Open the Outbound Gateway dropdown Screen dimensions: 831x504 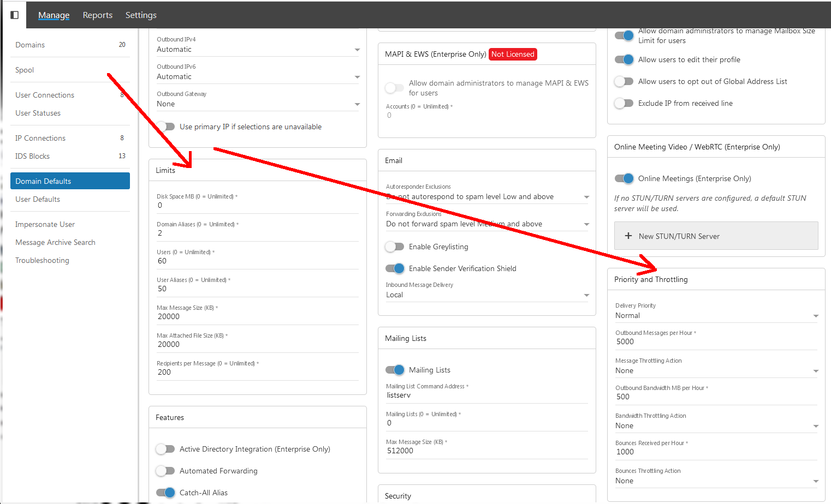257,104
